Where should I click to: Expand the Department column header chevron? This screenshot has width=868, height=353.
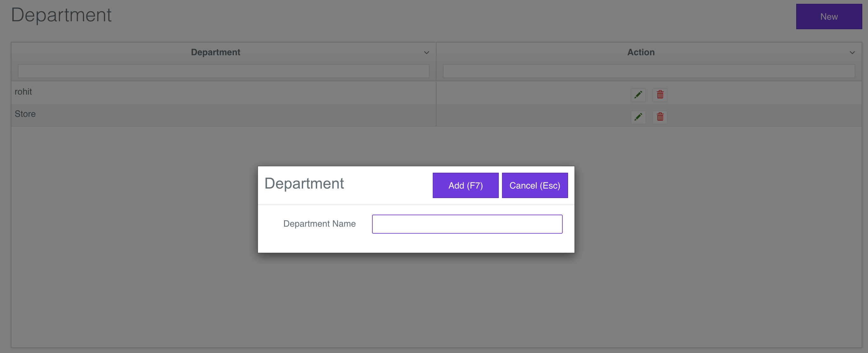(x=426, y=52)
